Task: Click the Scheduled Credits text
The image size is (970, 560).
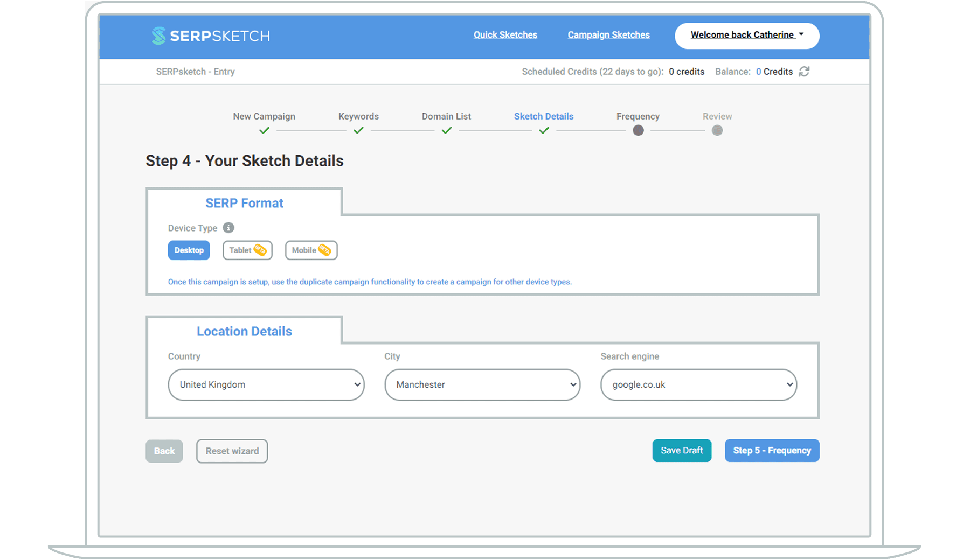Action: click(593, 72)
